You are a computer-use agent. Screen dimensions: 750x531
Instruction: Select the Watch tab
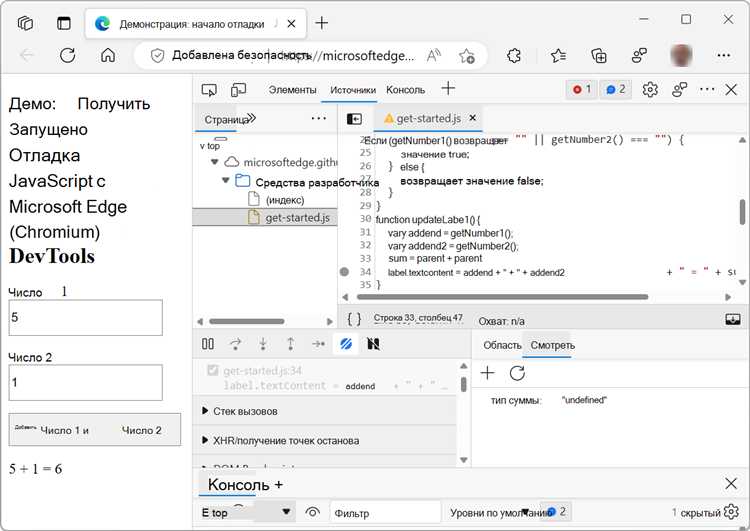click(x=552, y=345)
